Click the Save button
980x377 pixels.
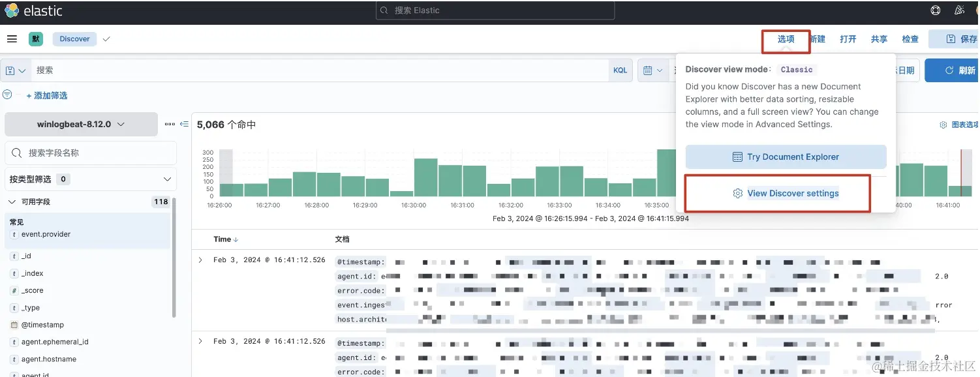tap(955, 39)
